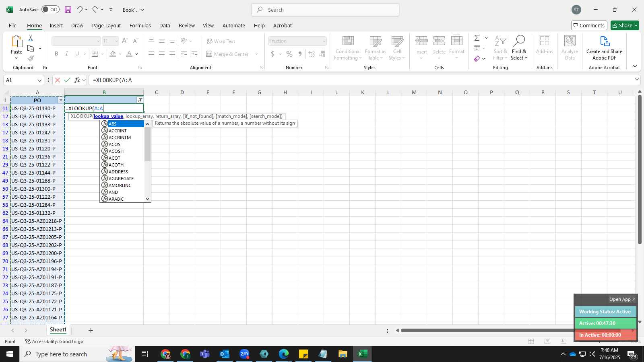Click Create and Share Adobe PDF icon
The image size is (644, 362).
(x=605, y=41)
